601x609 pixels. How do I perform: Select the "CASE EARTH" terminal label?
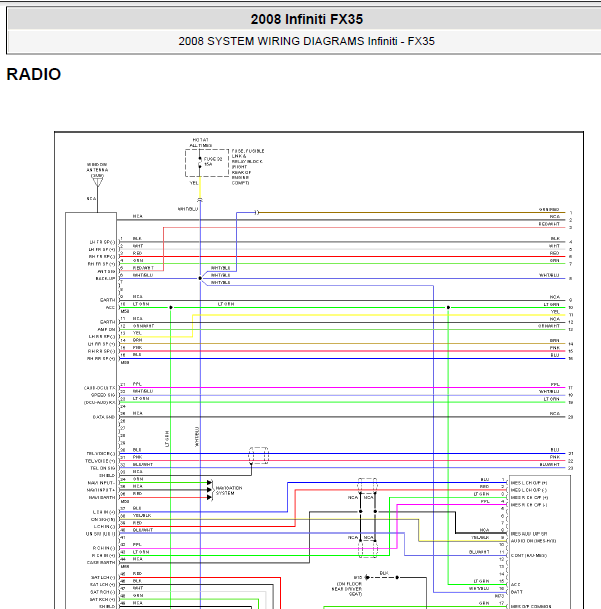point(101,562)
